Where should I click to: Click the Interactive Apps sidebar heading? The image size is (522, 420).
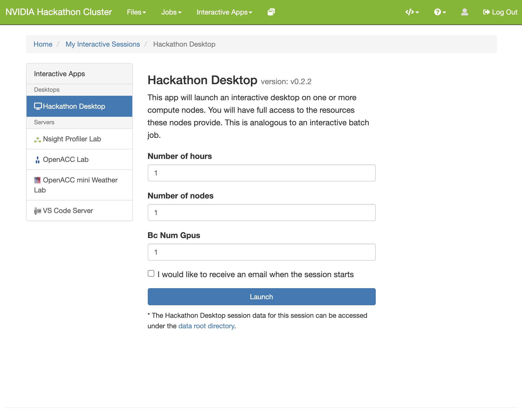pos(59,74)
